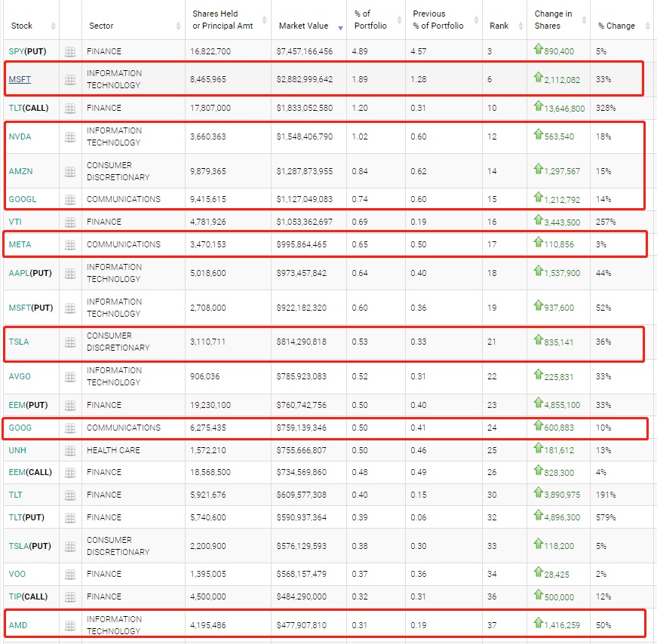The width and height of the screenshot is (657, 644).
Task: Open the grid icon in the AVGO row
Action: click(x=70, y=377)
